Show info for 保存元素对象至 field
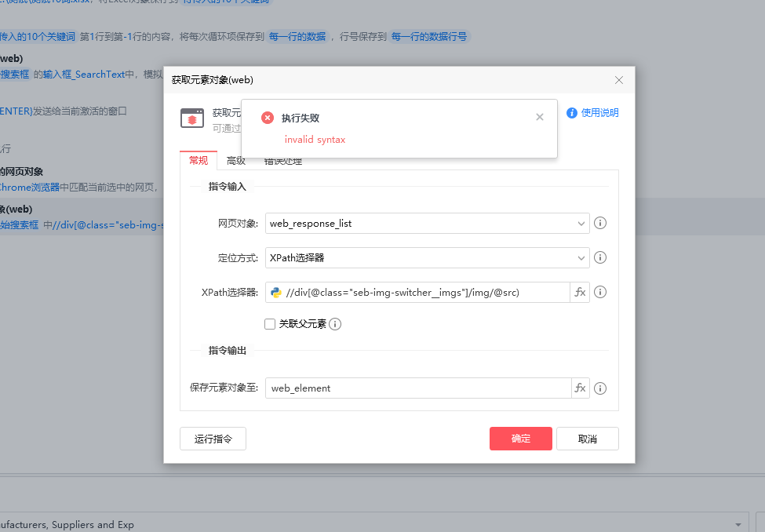 point(600,388)
